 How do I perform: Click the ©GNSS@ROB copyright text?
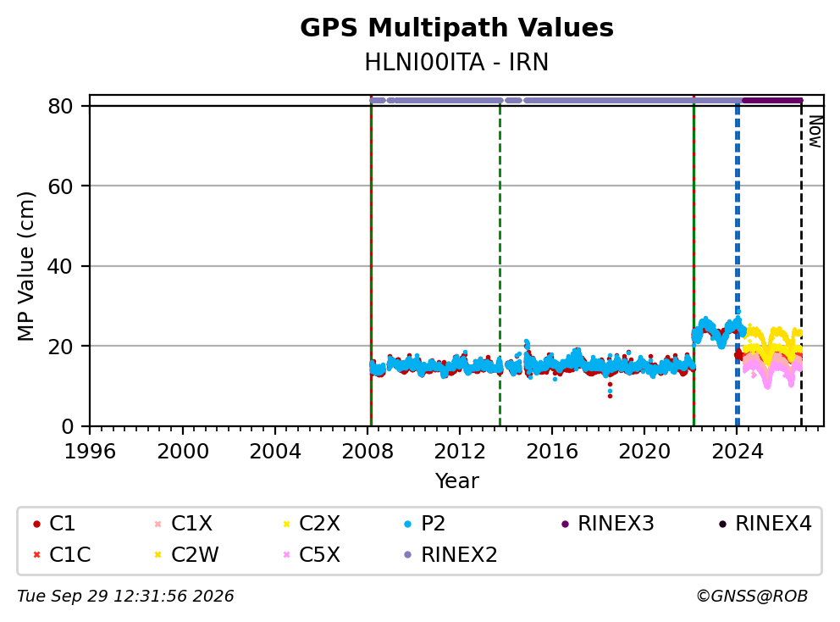[752, 596]
